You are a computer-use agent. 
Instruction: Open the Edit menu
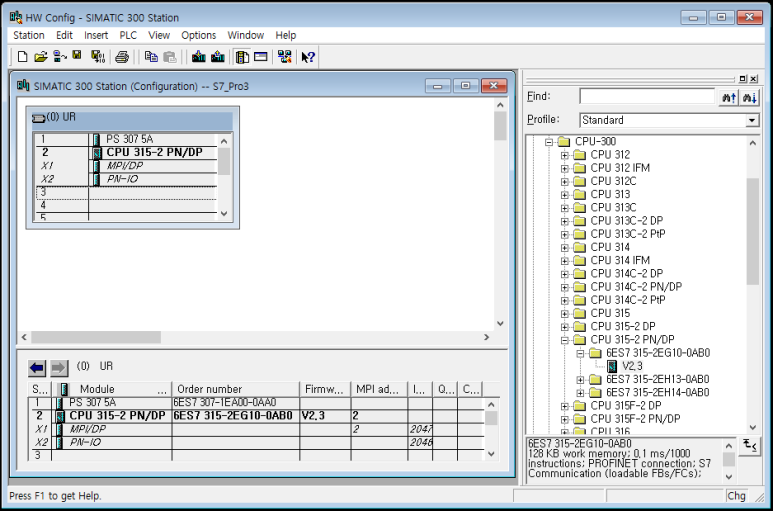click(x=64, y=35)
